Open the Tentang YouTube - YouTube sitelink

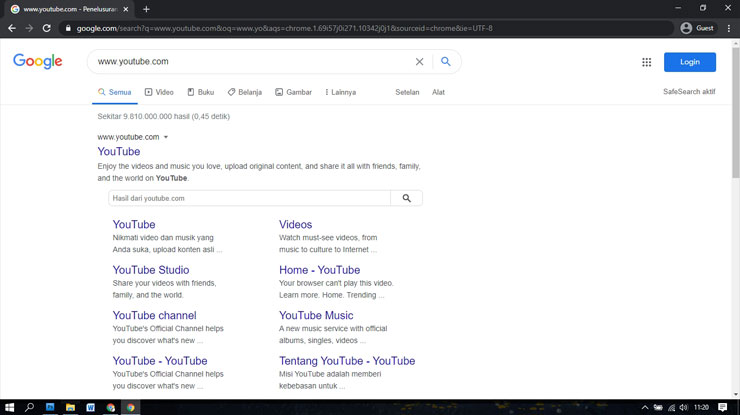(347, 361)
